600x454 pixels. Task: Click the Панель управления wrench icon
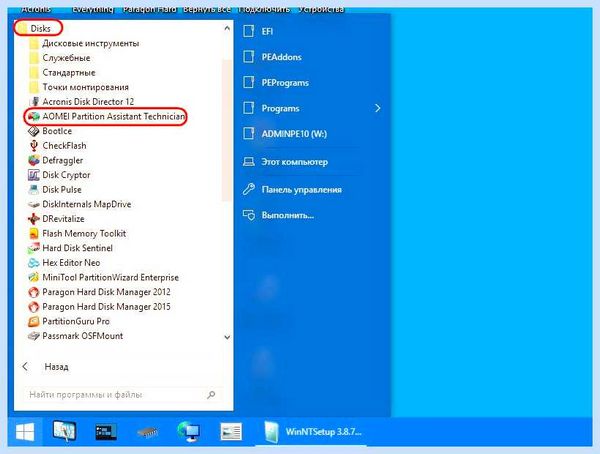point(249,189)
